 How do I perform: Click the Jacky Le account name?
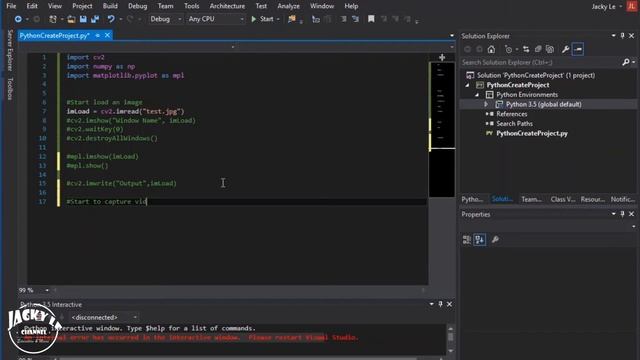pos(604,6)
